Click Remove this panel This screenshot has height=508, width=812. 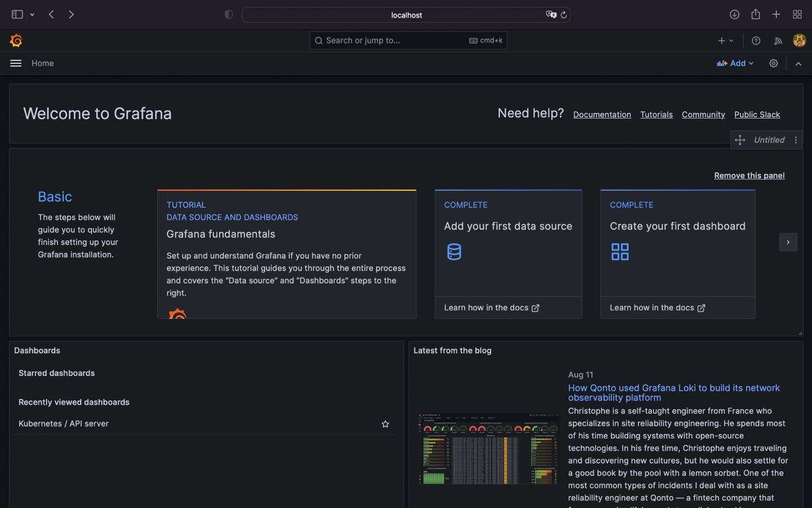(749, 176)
